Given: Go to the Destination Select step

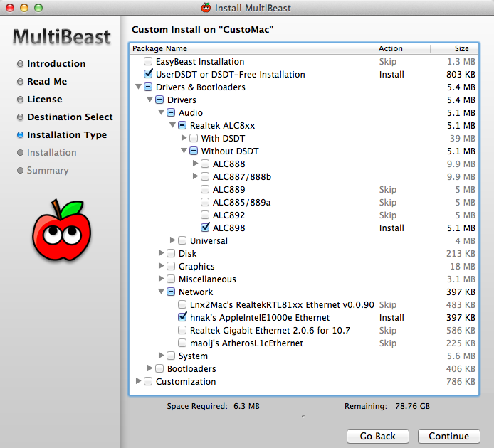Looking at the screenshot, I should click(70, 117).
